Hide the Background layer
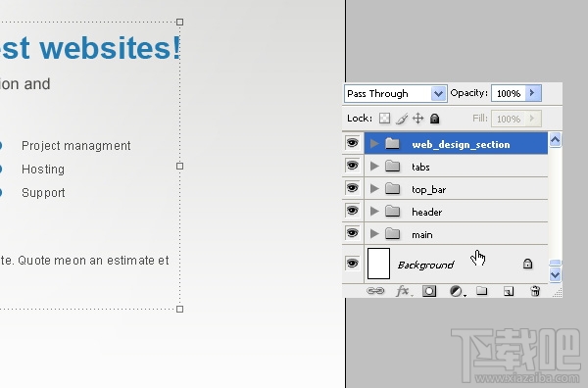588x388 pixels. [352, 264]
